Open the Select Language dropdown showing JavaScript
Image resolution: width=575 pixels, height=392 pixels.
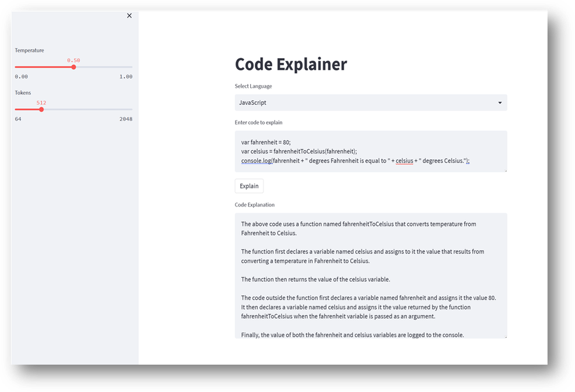point(371,103)
